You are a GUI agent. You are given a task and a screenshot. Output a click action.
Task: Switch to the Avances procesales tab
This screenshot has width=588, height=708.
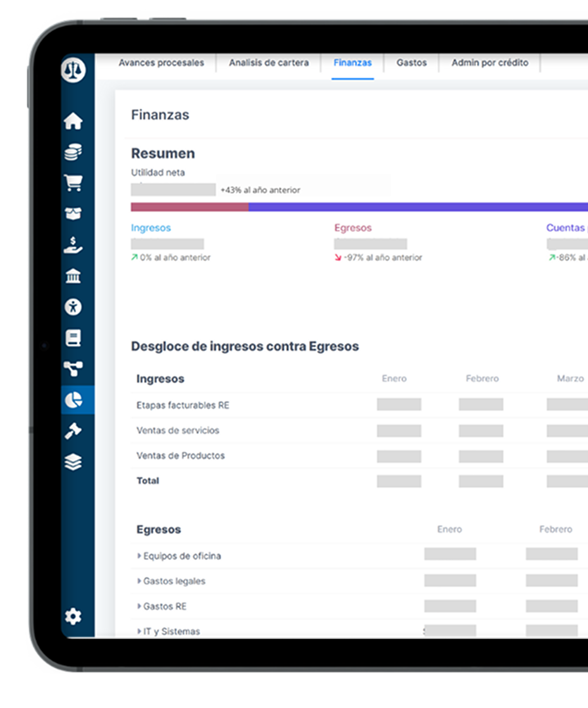161,63
